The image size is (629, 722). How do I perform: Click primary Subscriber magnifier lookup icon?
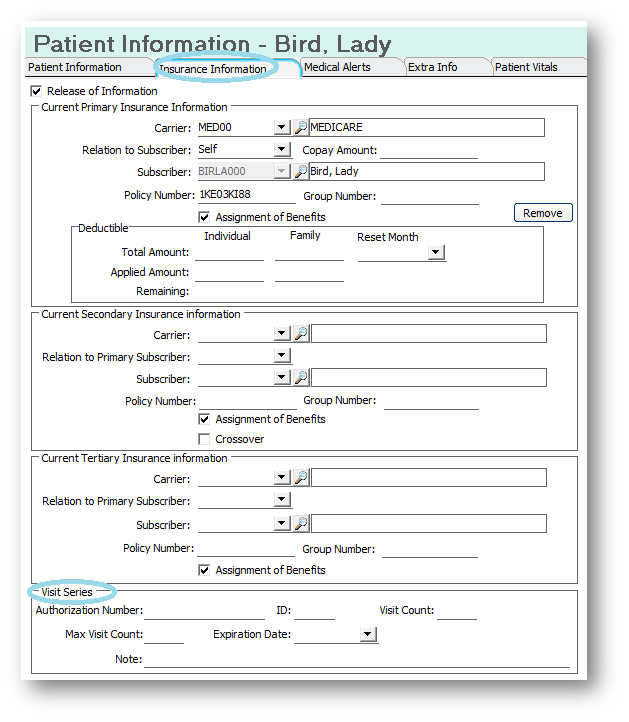[x=301, y=171]
